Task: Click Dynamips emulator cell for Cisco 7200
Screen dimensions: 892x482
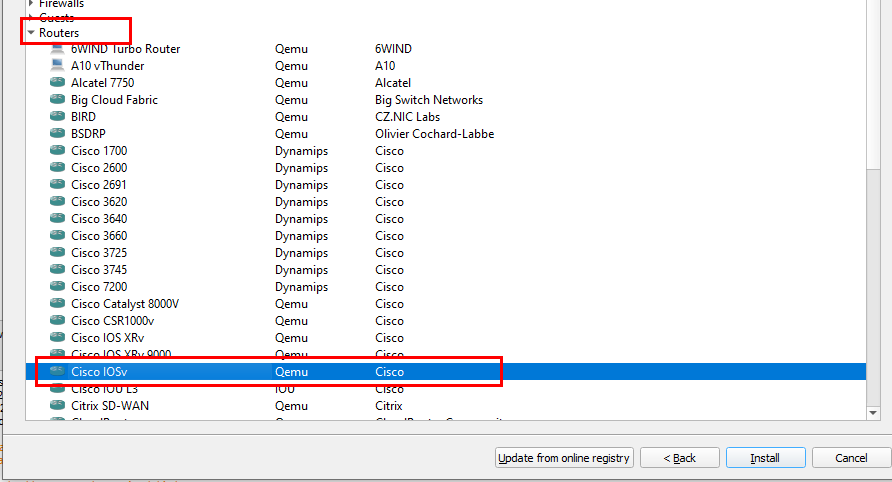Action: click(302, 287)
